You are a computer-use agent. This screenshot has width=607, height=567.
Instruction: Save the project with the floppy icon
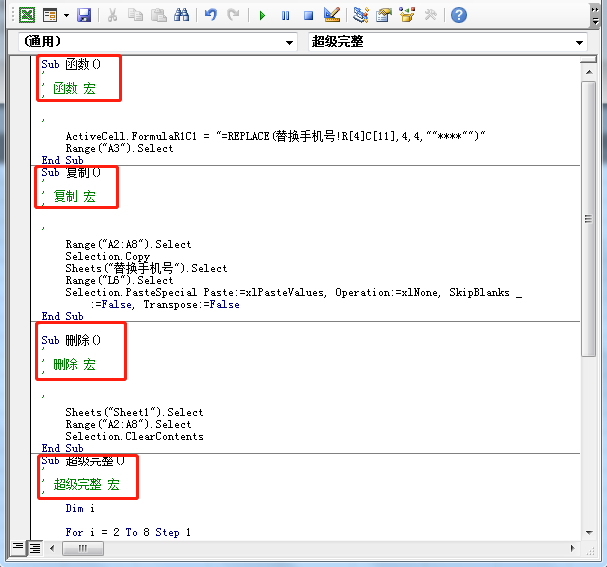(84, 15)
